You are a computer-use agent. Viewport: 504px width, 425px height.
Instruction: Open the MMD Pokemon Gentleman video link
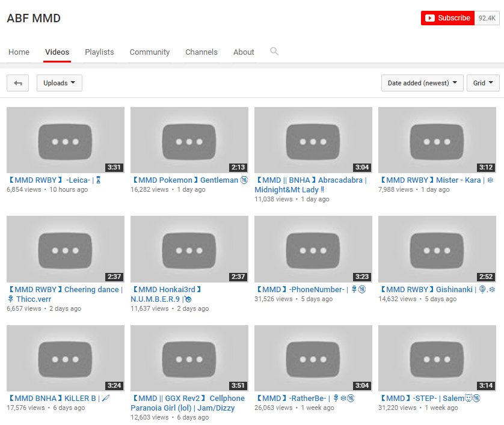189,180
